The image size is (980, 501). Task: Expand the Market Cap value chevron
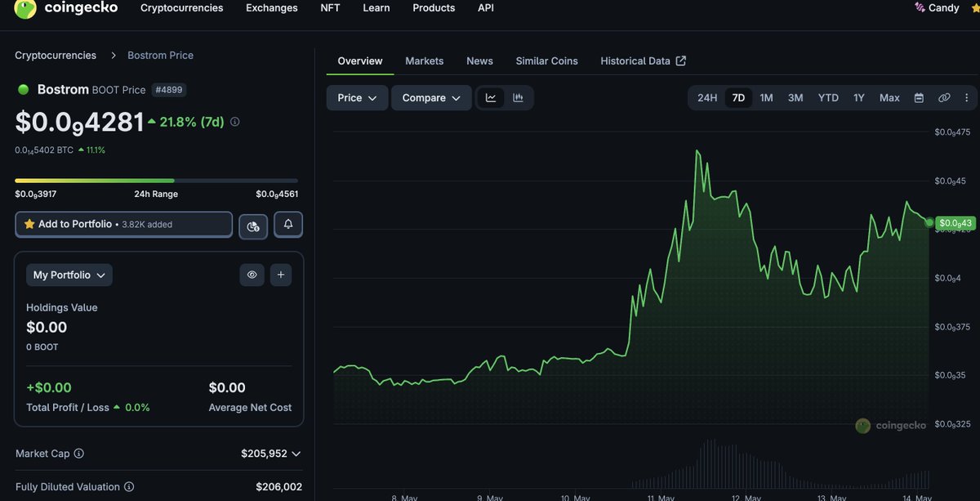pos(296,454)
